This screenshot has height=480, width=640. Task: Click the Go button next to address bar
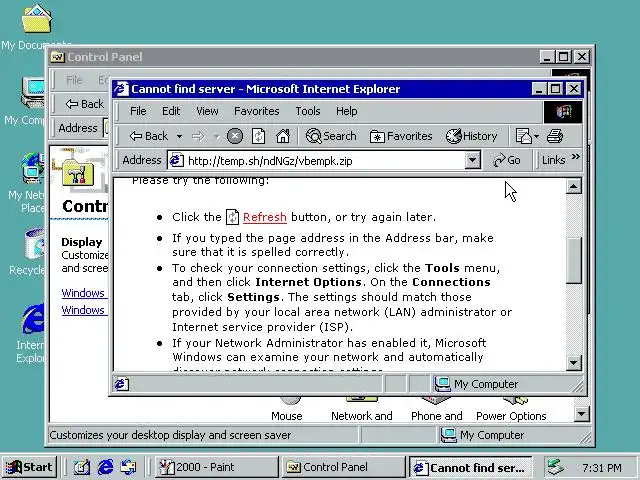507,160
